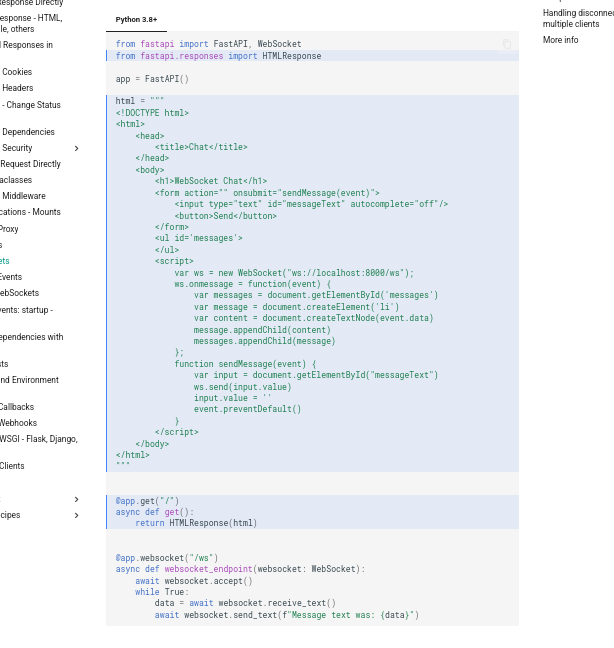Click the '<h1>WebSocket Chat</h1>' code line
The image size is (614, 648).
211,181
